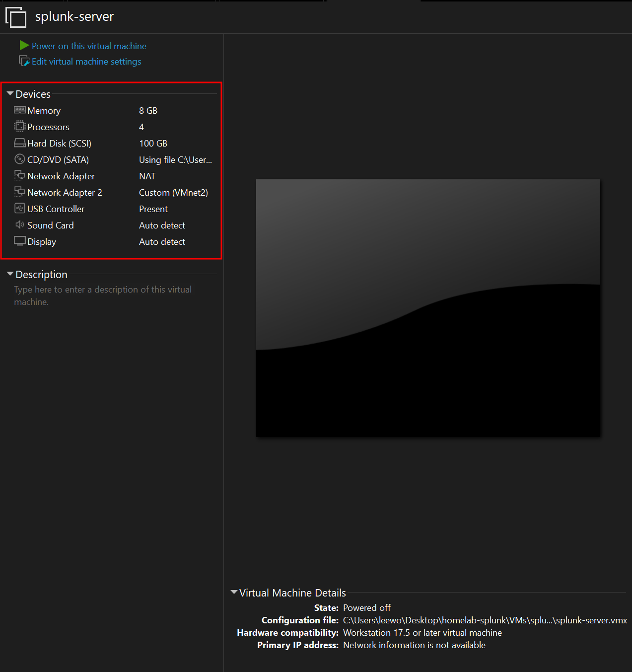Click the 100 GB disk size value

(x=153, y=144)
